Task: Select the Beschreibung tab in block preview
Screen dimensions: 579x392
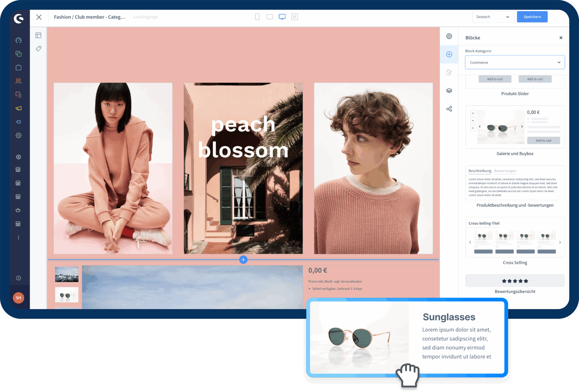Action: pyautogui.click(x=479, y=171)
